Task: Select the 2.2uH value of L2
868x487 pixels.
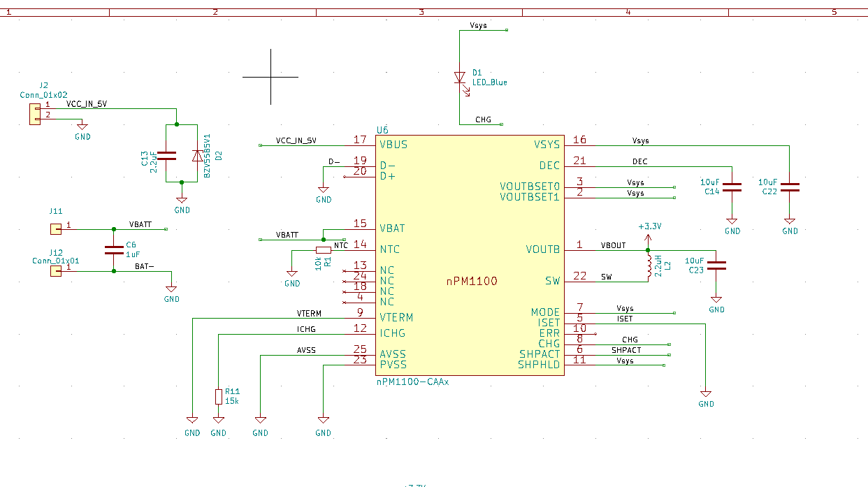Action: click(x=659, y=266)
